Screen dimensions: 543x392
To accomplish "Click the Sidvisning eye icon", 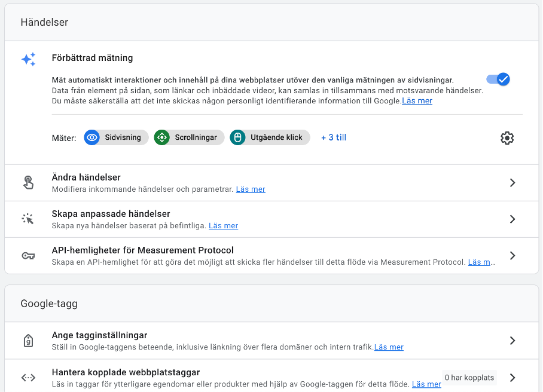I will tap(91, 137).
